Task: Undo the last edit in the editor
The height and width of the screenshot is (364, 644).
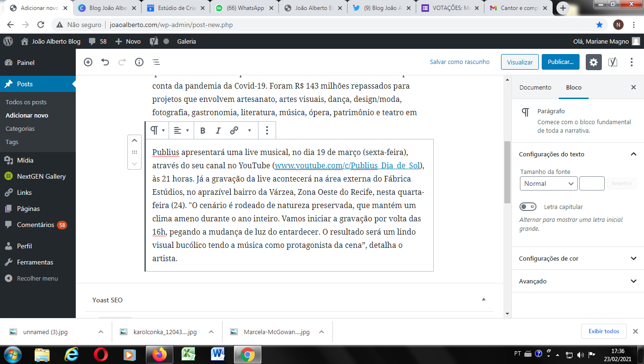Action: click(105, 62)
